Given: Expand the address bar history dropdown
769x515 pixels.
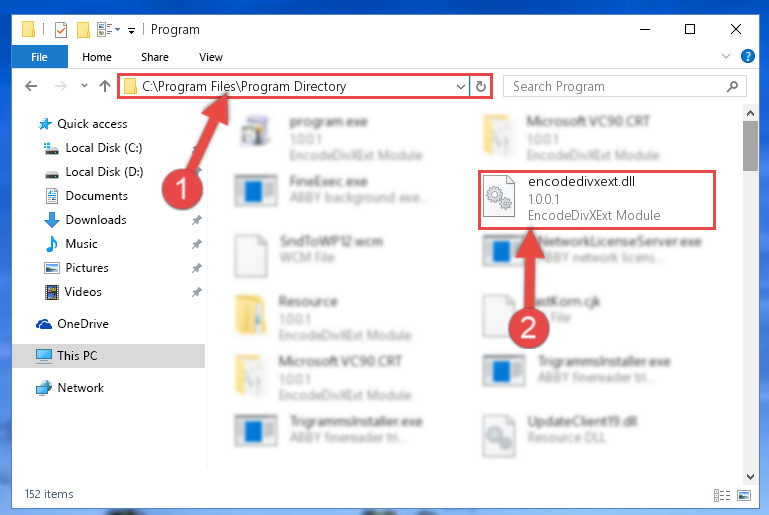Looking at the screenshot, I should pos(461,87).
